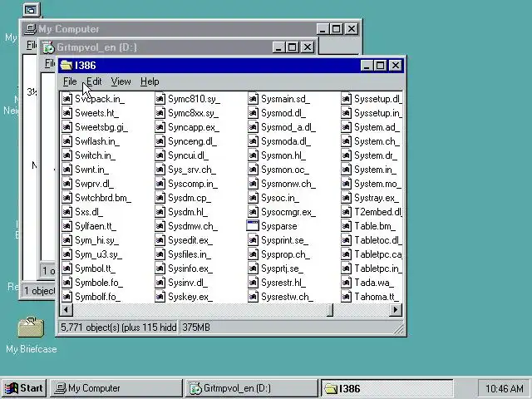Screen dimensions: 532x399
Task: Select the Tahoma.tt_ file icon
Action: (346, 297)
